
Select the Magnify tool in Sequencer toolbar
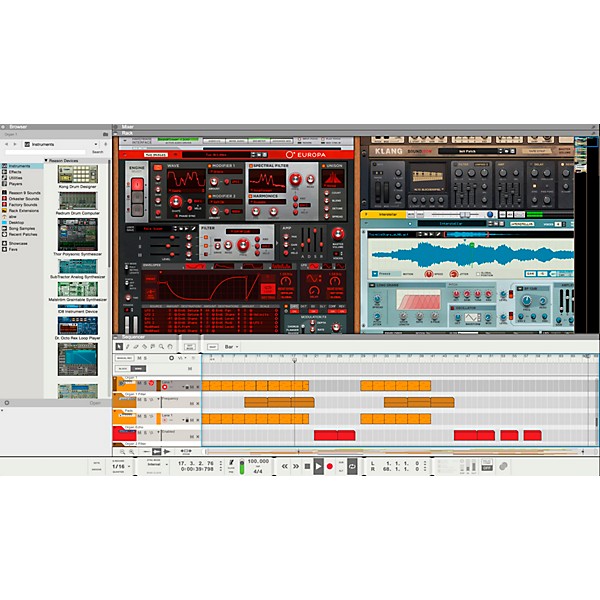[x=161, y=347]
